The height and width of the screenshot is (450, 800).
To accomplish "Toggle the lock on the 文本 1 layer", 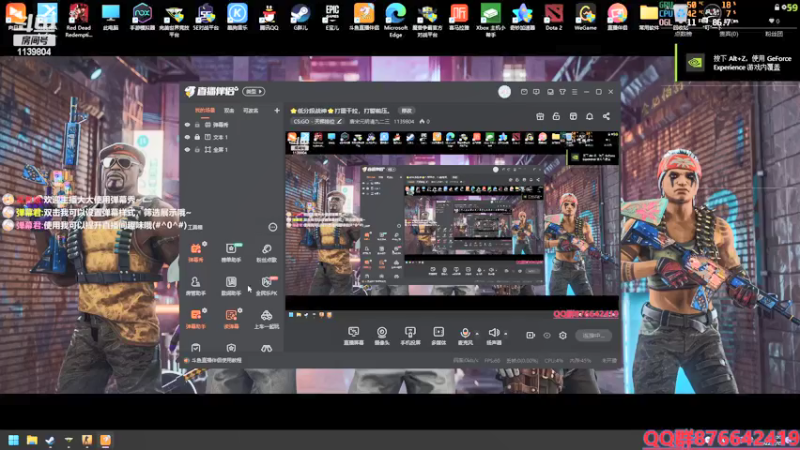I will [197, 137].
